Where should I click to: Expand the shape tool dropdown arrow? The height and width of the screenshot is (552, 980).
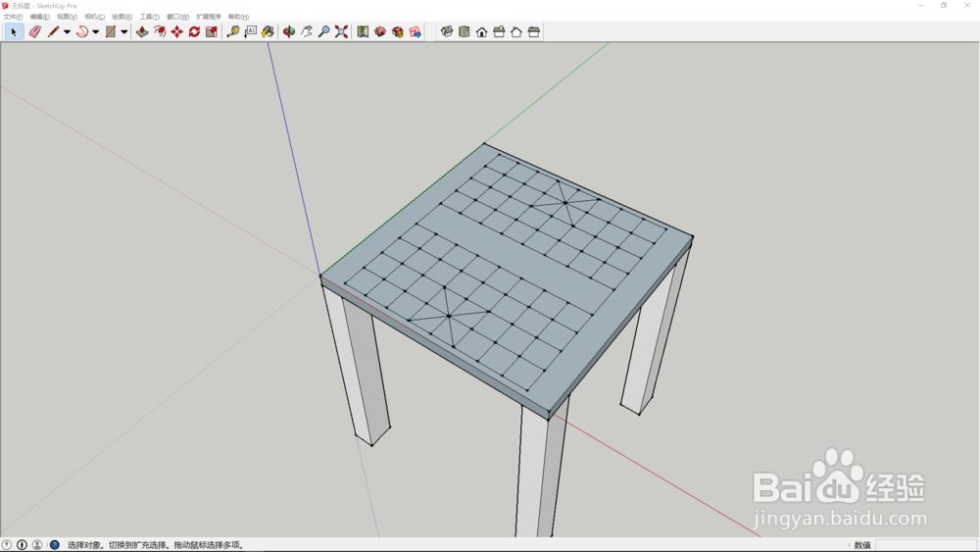[124, 32]
